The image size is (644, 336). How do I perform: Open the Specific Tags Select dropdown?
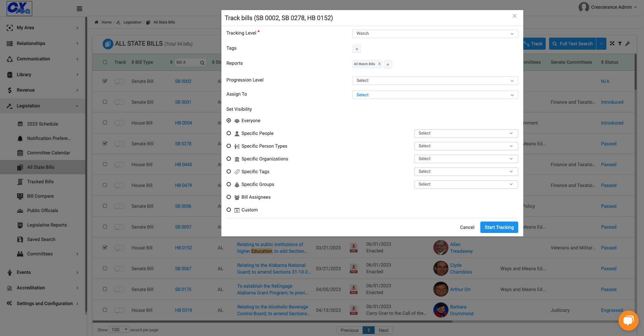pyautogui.click(x=466, y=172)
